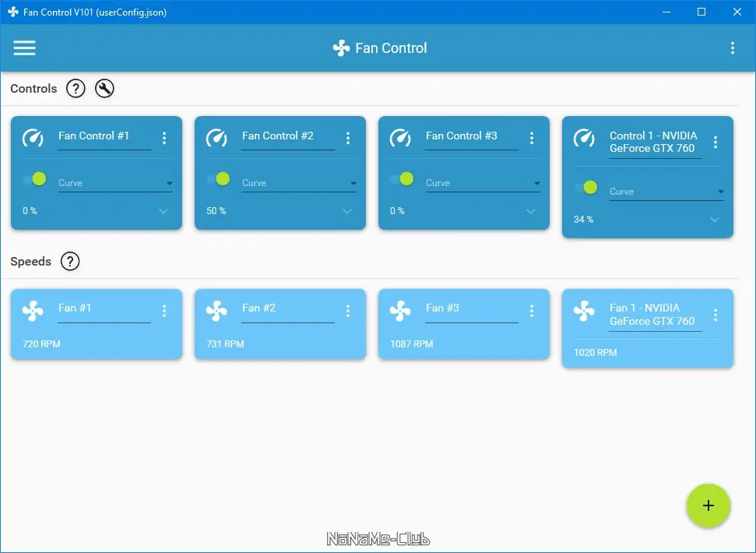
Task: Click the gauge icon on Fan Control #2
Action: (x=216, y=138)
